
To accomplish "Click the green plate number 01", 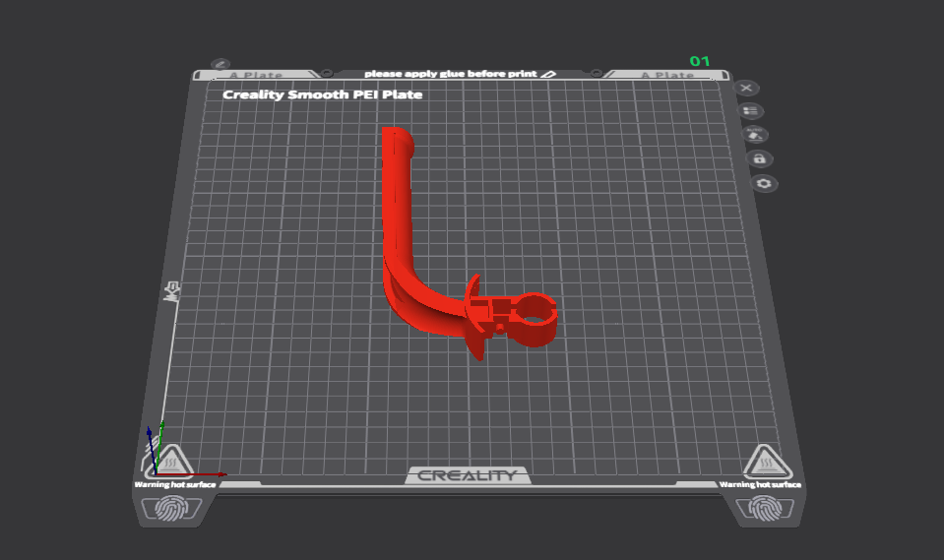I will pos(700,61).
